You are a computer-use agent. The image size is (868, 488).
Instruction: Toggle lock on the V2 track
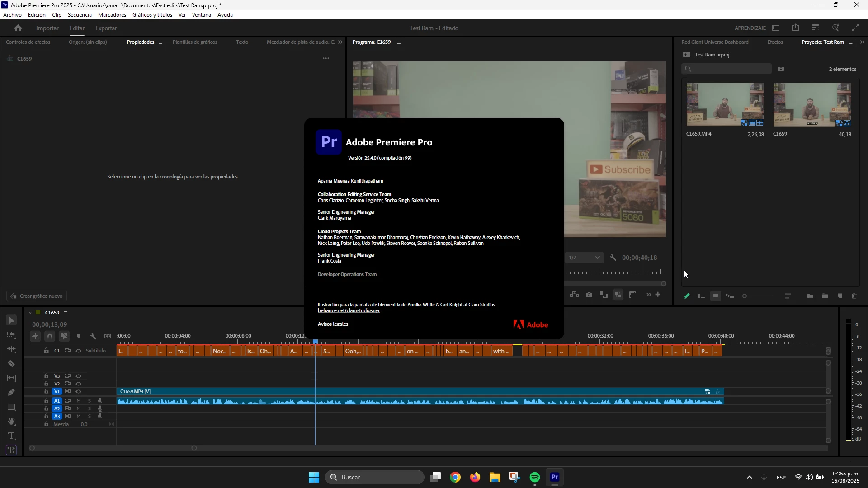tap(46, 384)
